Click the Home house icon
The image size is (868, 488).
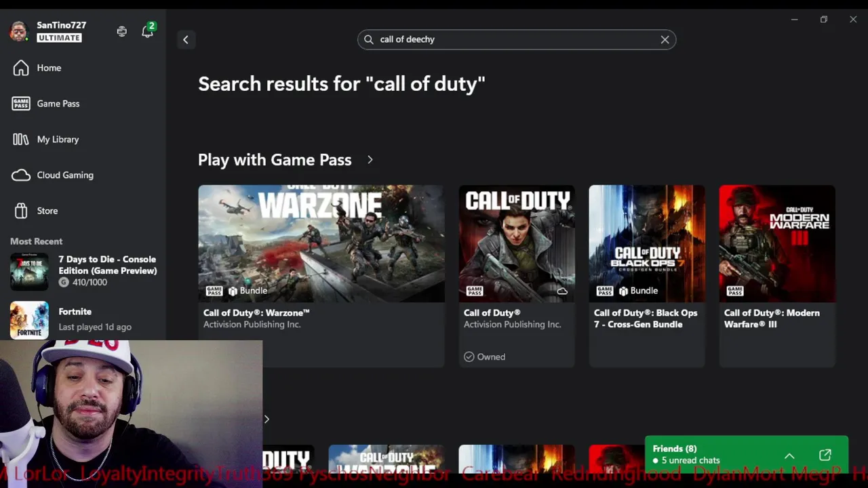21,68
